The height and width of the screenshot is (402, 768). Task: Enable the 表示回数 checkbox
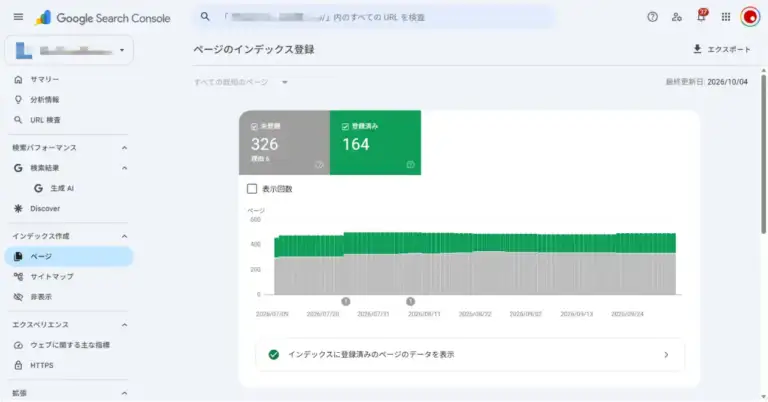point(252,189)
